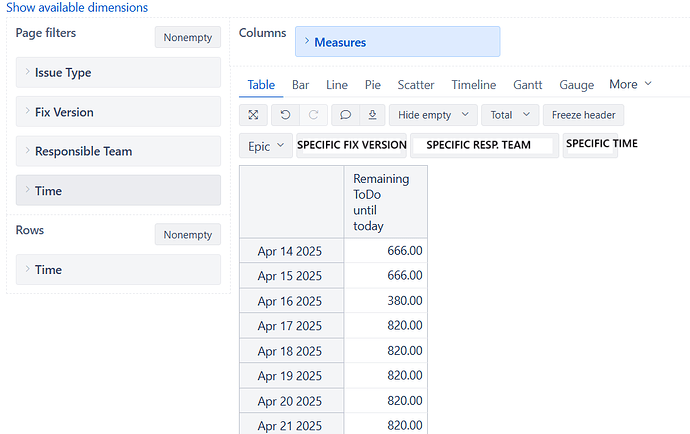This screenshot has width=690, height=434.
Task: Click the undo arrow icon
Action: click(285, 115)
